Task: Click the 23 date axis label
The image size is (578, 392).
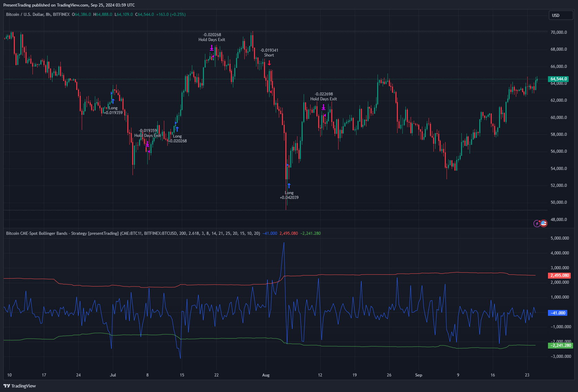Action: tap(527, 375)
